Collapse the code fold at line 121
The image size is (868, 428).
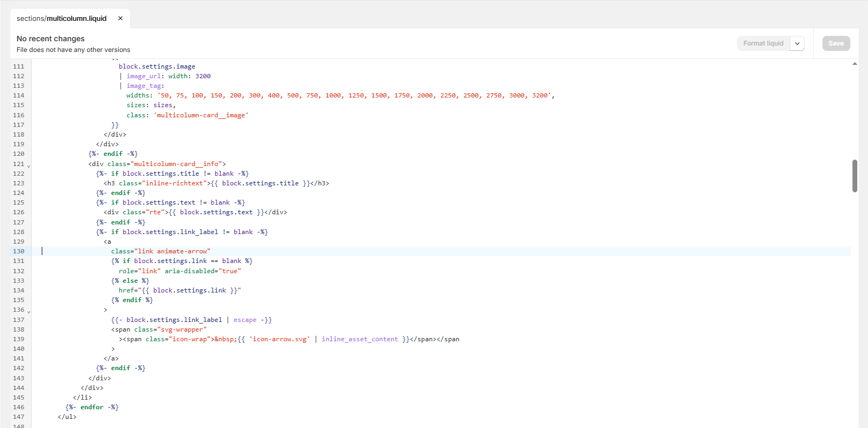click(28, 166)
